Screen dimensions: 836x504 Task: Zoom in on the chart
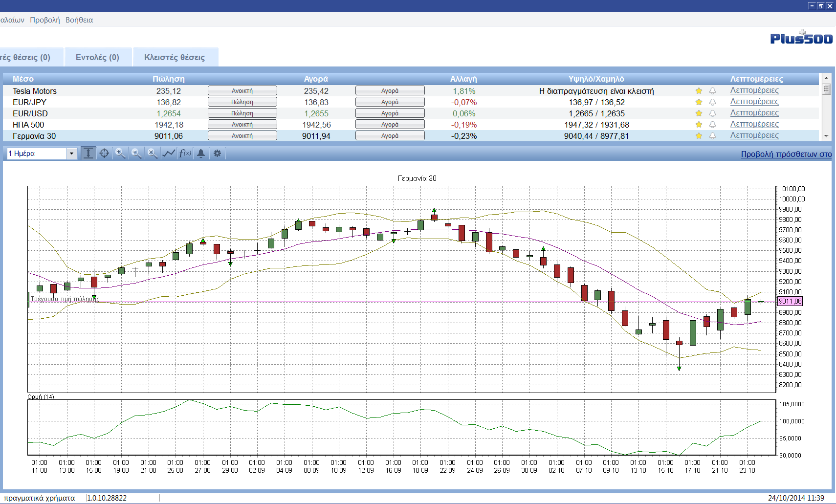[x=120, y=153]
